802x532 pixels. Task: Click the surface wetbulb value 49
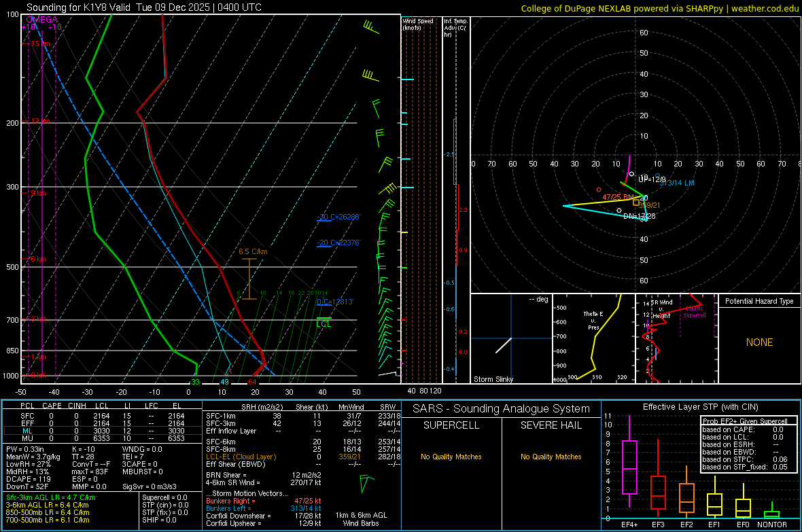(224, 382)
